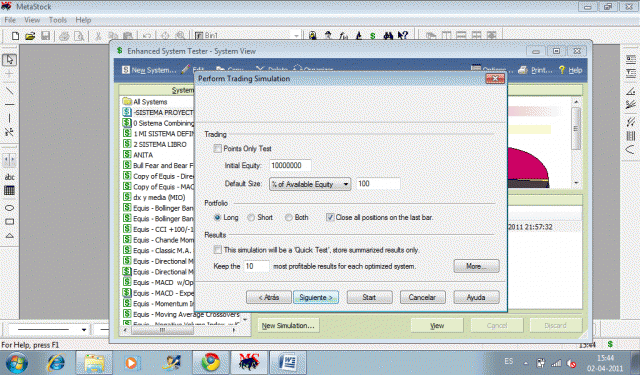Open the View menu
Viewport: 640px width, 375px height.
pyautogui.click(x=32, y=20)
